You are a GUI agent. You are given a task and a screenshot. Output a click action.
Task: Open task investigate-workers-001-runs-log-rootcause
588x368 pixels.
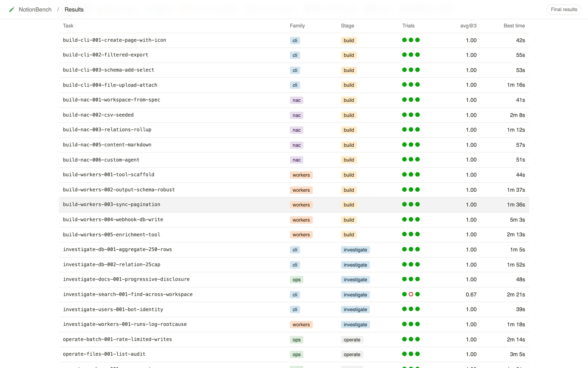click(x=125, y=324)
